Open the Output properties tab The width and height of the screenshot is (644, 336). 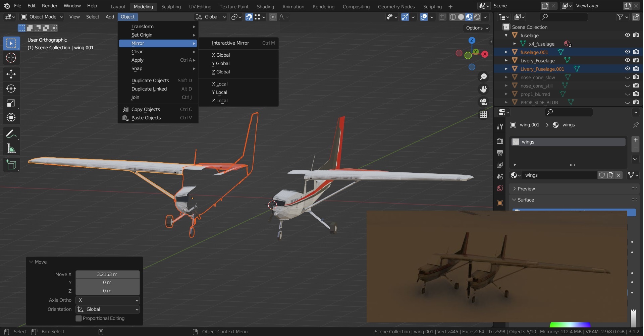(500, 153)
